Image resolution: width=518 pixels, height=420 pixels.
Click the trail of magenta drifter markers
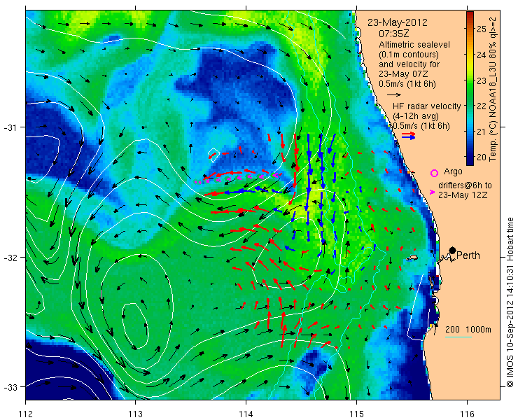[x=237, y=178]
